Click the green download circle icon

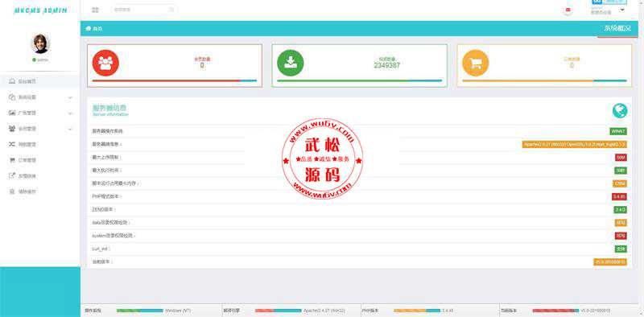(291, 63)
